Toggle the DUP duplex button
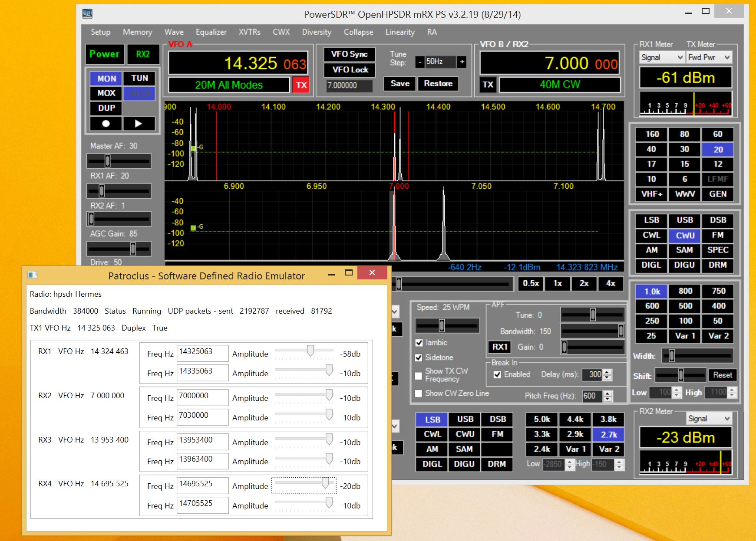The image size is (756, 541). pyautogui.click(x=107, y=108)
